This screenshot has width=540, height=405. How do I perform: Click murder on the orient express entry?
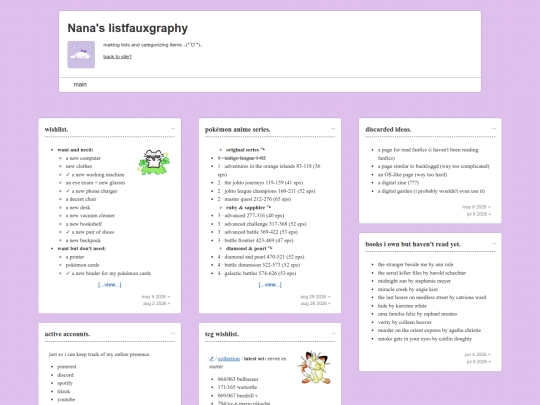point(429,330)
